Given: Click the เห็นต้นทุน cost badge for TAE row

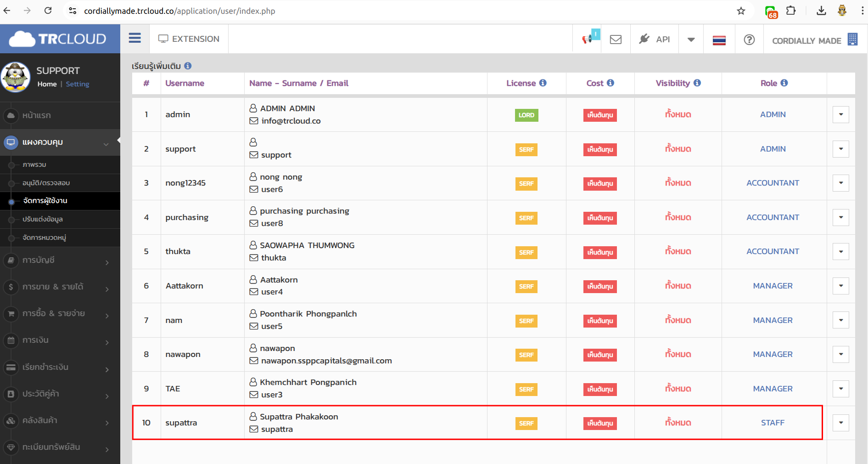Looking at the screenshot, I should tap(600, 389).
